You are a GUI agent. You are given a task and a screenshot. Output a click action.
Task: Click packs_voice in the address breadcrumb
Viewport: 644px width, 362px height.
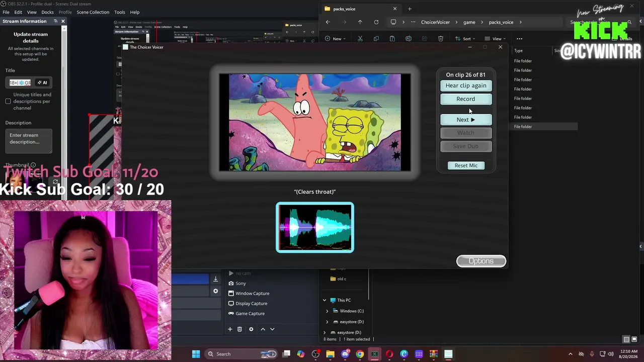pos(501,22)
